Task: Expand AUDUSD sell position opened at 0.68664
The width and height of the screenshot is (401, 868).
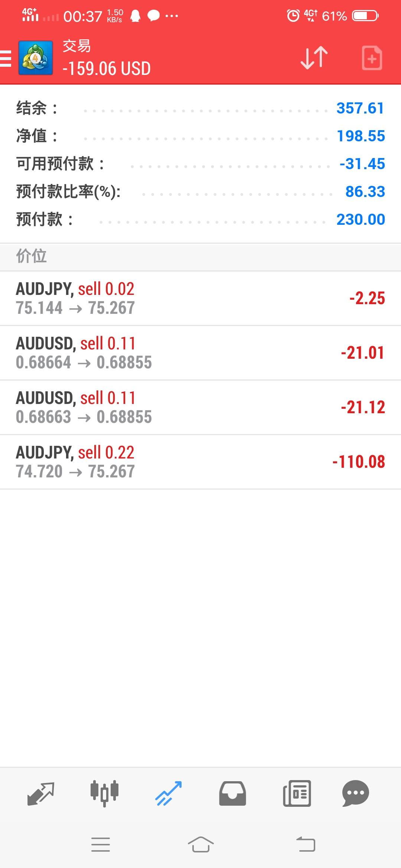Action: (x=200, y=353)
